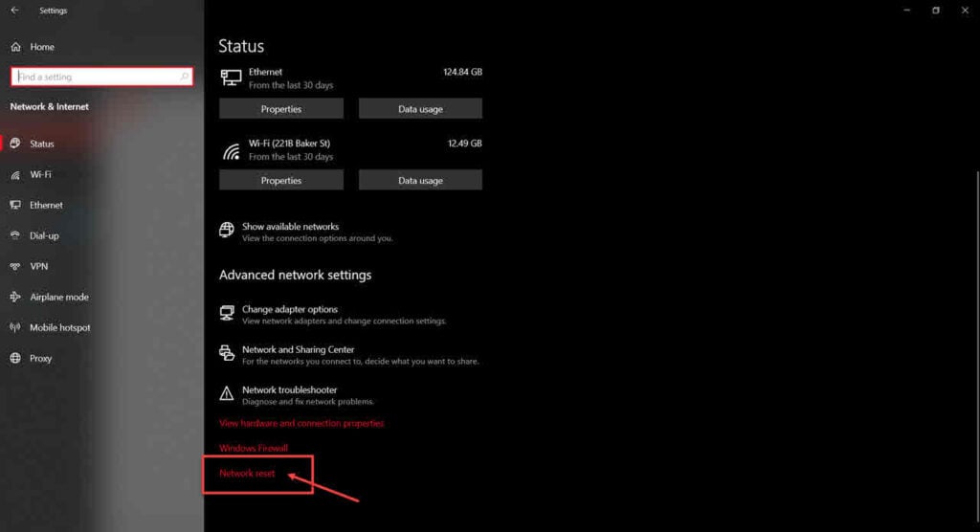Open the Status page label
980x532 pixels.
pyautogui.click(x=42, y=144)
